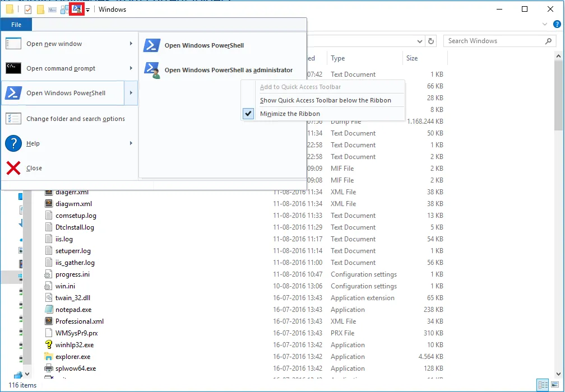Click the Application extension type cell

[x=363, y=298]
